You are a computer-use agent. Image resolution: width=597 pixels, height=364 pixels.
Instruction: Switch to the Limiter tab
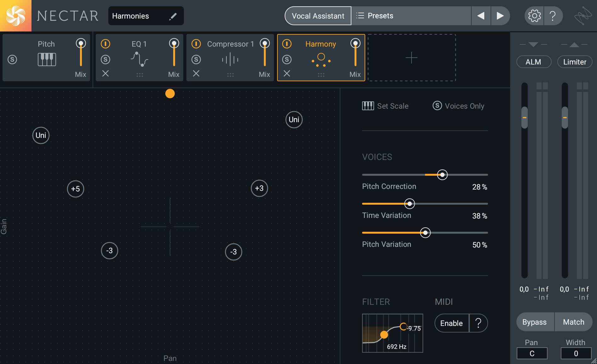click(575, 62)
